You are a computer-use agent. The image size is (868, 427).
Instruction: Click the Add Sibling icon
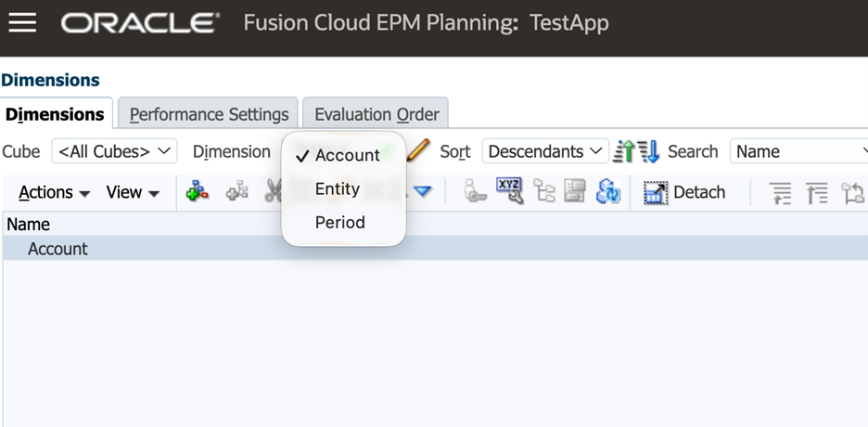[x=237, y=192]
